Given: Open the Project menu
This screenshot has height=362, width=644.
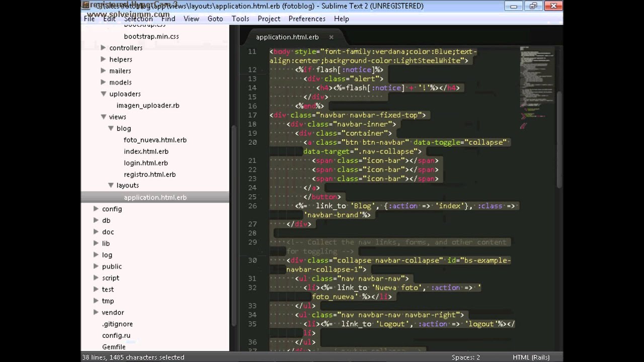Looking at the screenshot, I should click(269, 19).
